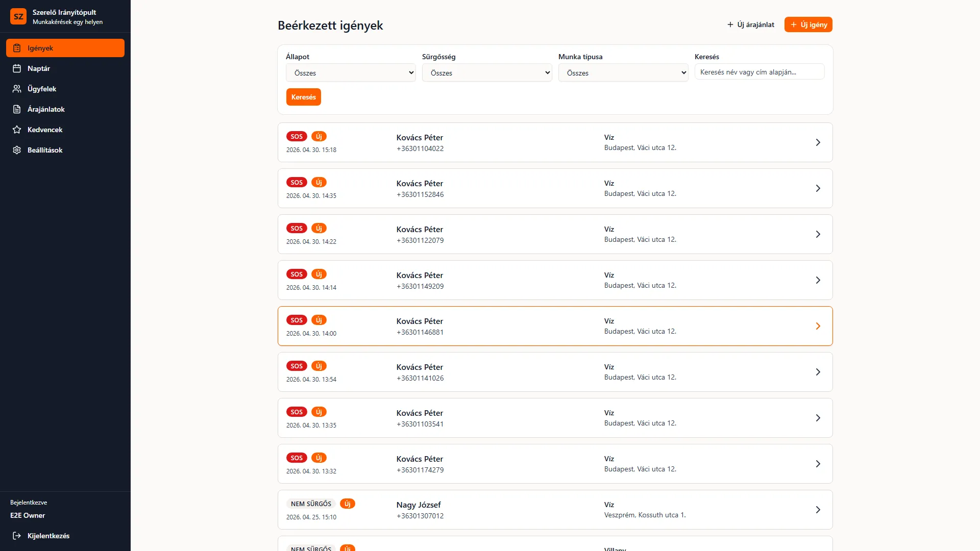Click Új badge on Nagy József request
This screenshot has width=980, height=551.
pyautogui.click(x=348, y=504)
